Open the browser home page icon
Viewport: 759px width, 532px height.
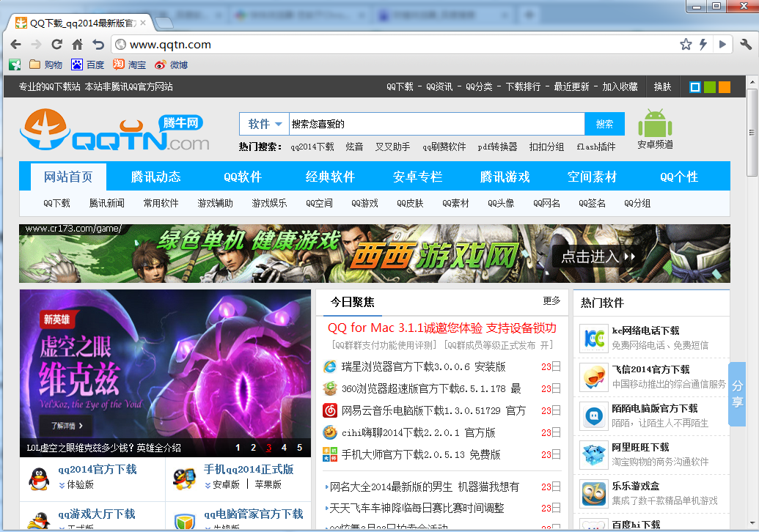click(78, 45)
